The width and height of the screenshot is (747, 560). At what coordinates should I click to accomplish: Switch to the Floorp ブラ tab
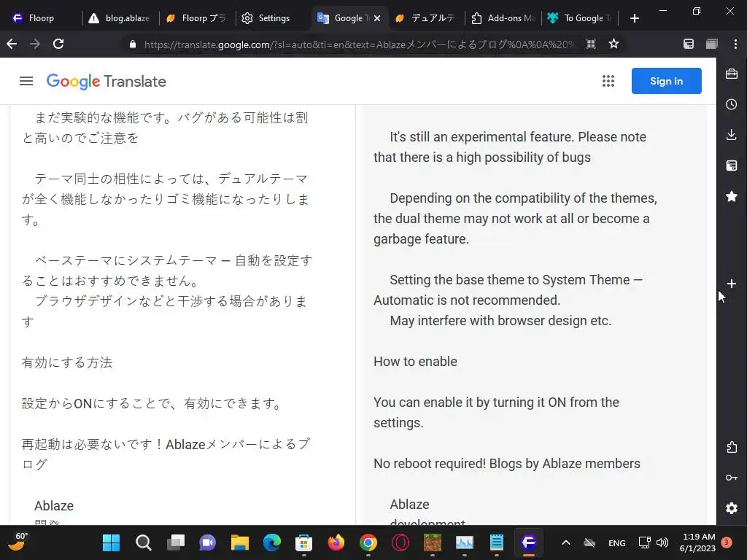click(196, 18)
